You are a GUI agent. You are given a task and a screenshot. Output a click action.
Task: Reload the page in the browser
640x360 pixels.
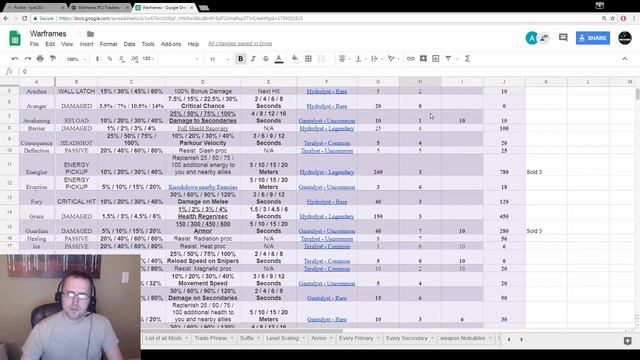pyautogui.click(x=24, y=18)
